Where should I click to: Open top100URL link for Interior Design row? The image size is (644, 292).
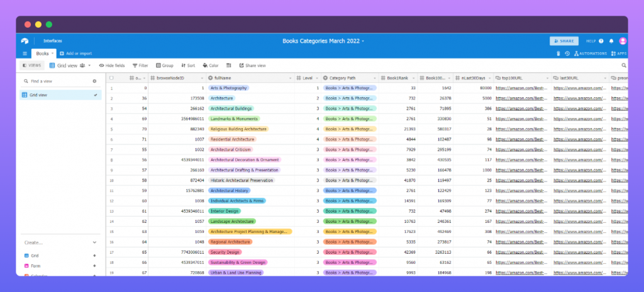(521, 211)
